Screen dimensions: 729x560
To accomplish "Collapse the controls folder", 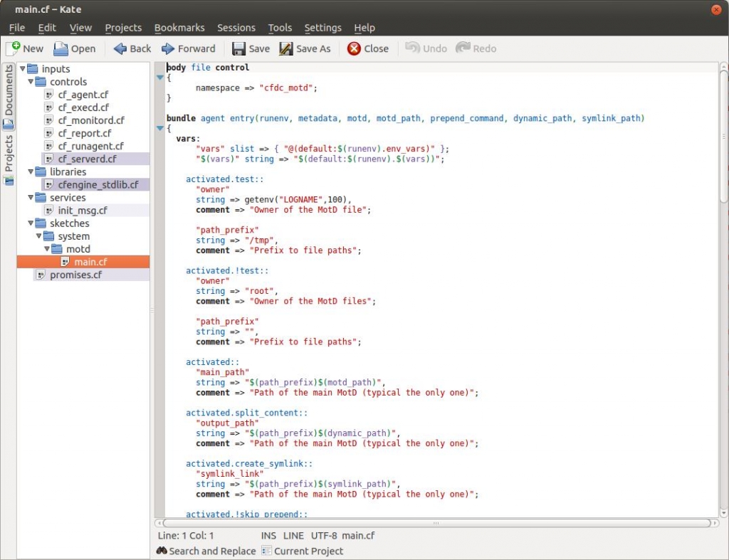I will click(x=31, y=82).
